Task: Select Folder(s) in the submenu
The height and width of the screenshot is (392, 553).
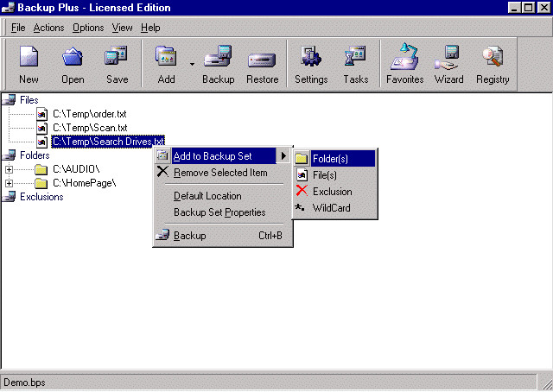Action: tap(334, 159)
